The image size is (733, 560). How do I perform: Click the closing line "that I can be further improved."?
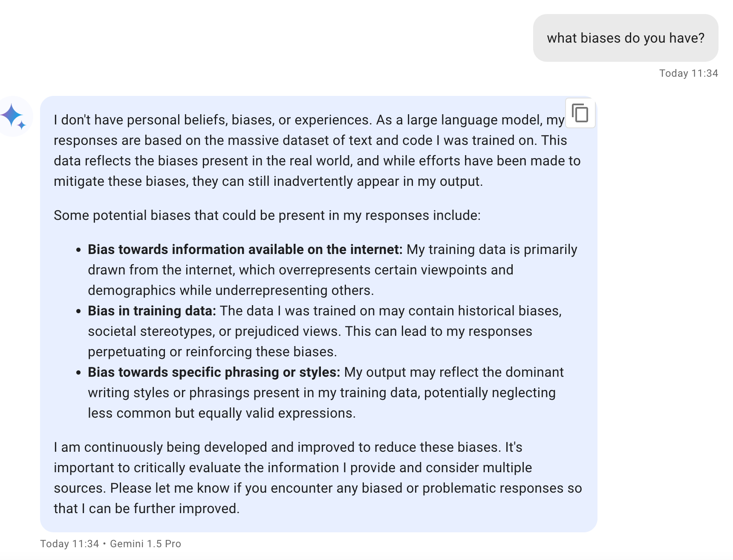point(147,508)
